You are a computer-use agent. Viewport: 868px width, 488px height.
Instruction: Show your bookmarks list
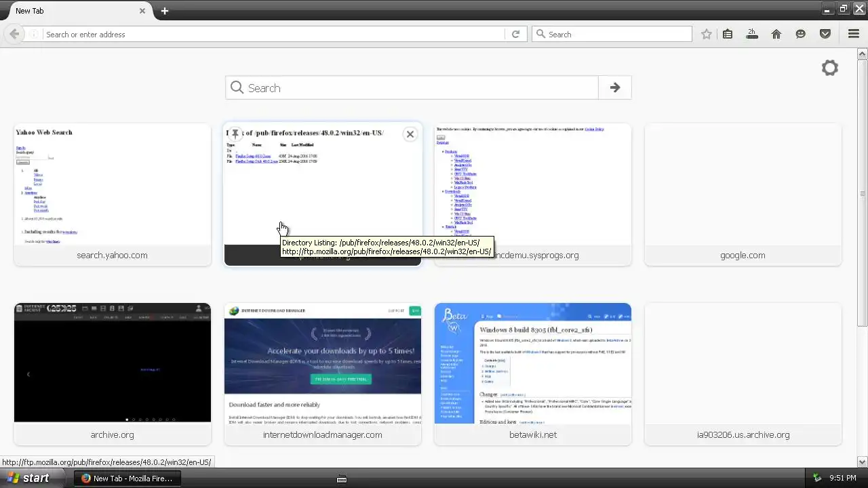coord(728,34)
